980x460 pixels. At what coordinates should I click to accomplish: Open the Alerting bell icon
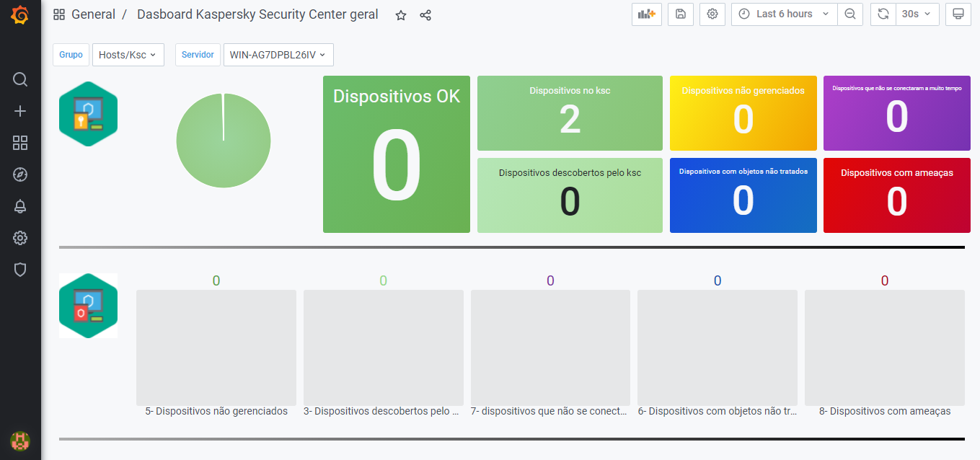[20, 206]
